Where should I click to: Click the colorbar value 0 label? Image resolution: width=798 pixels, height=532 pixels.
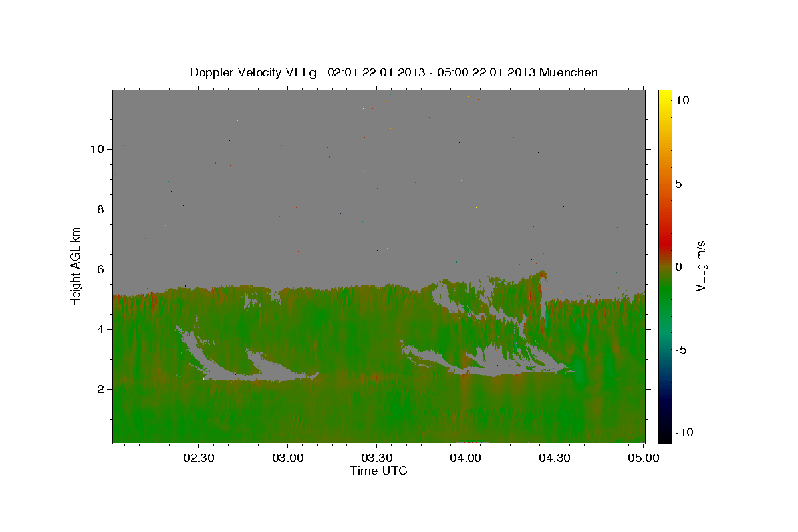tap(679, 267)
